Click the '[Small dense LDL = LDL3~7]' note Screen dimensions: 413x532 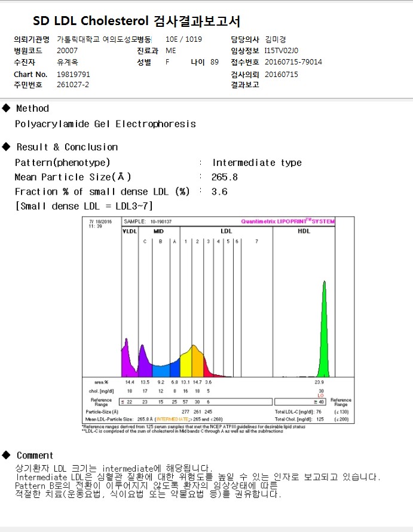(84, 206)
